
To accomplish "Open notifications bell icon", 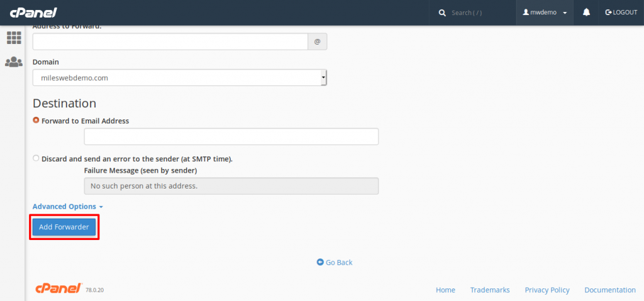I will [x=586, y=13].
